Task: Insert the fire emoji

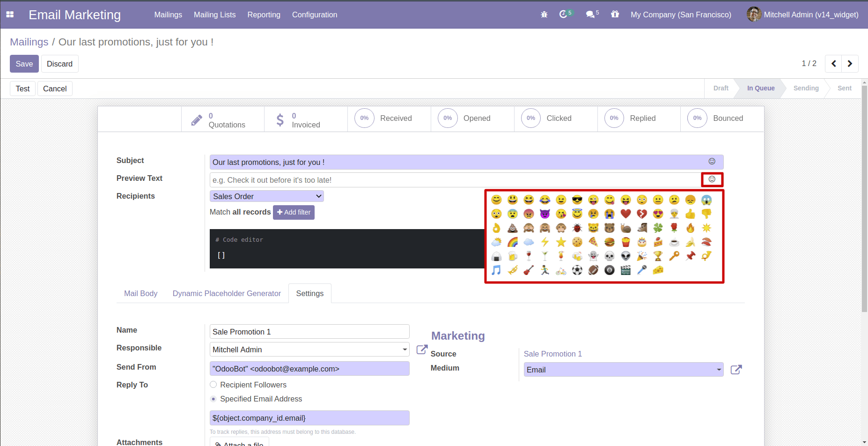Action: [691, 228]
